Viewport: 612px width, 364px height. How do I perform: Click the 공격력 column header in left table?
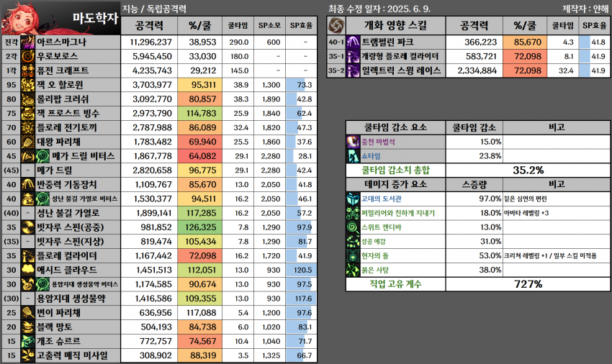coord(153,25)
